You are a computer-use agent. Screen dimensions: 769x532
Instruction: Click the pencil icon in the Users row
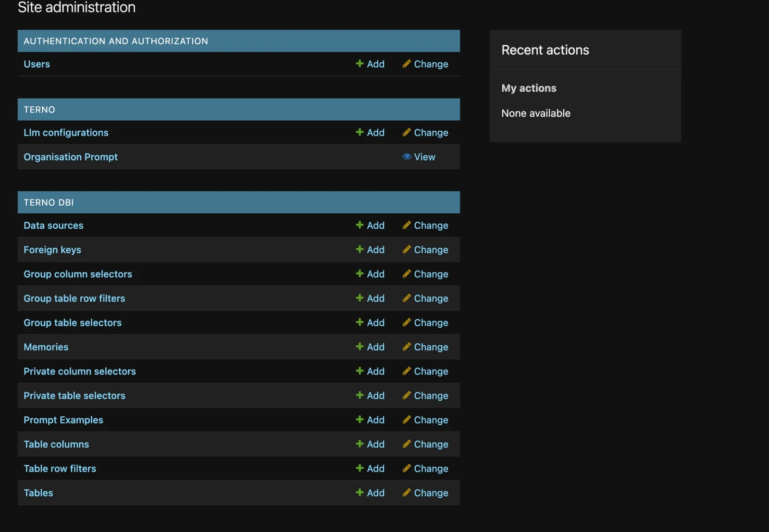point(407,63)
